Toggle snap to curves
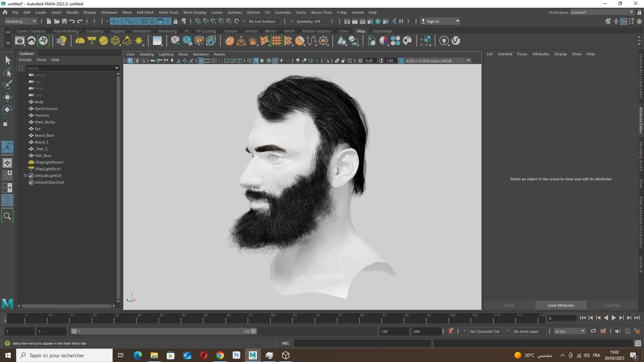The width and height of the screenshot is (644, 362). coord(206,21)
